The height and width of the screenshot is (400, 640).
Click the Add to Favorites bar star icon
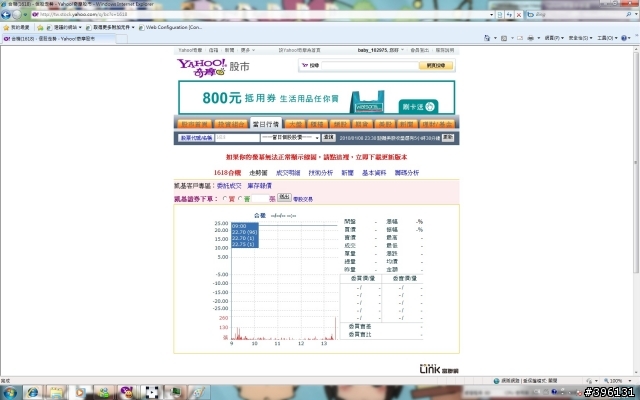tap(40, 27)
